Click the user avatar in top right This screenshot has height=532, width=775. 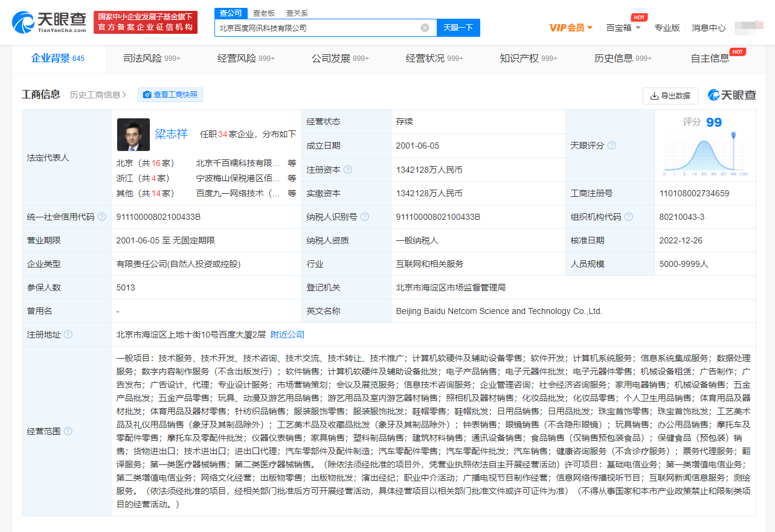[x=749, y=28]
